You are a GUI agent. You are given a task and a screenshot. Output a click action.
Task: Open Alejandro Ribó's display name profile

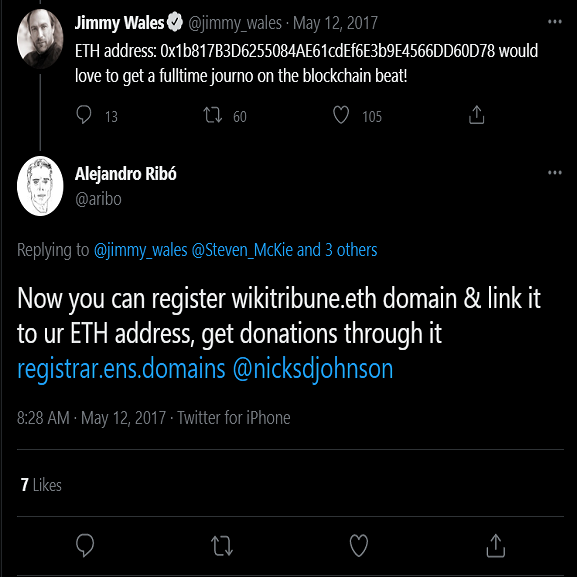[125, 174]
